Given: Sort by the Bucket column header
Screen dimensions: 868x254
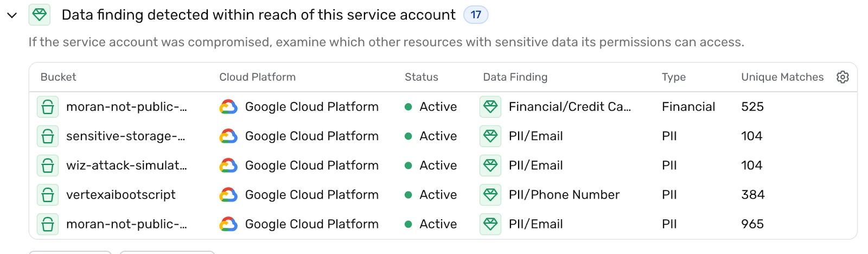Looking at the screenshot, I should coord(59,77).
